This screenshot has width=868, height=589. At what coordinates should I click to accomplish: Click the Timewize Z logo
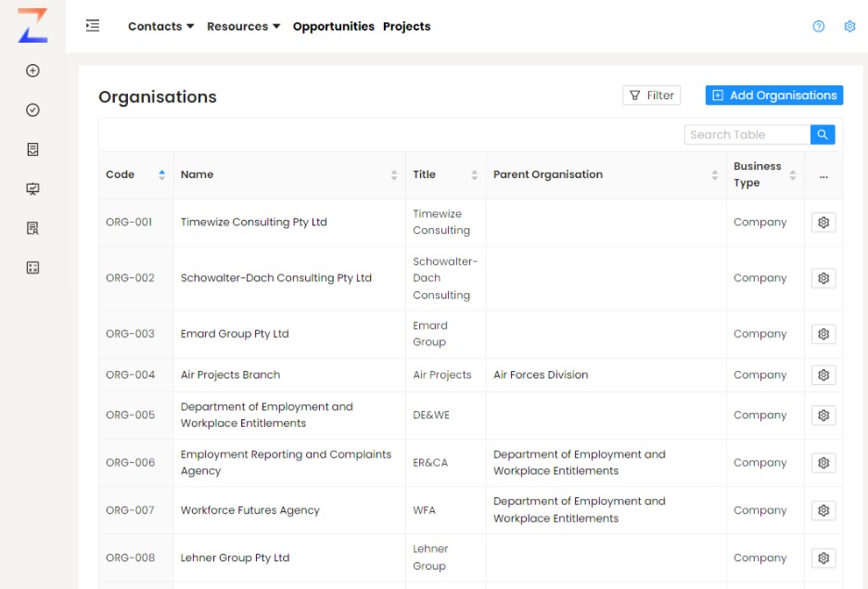coord(32,26)
